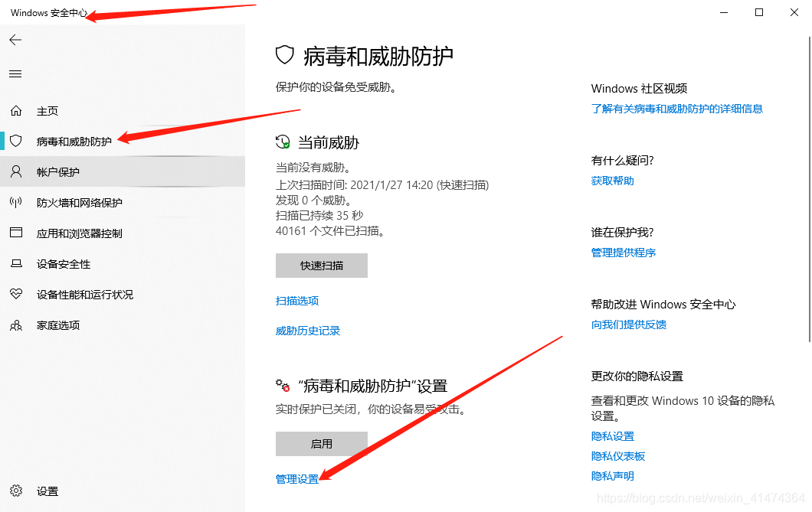The width and height of the screenshot is (812, 512).
Task: Click the vertical scrollbar on the right
Action: point(810,189)
